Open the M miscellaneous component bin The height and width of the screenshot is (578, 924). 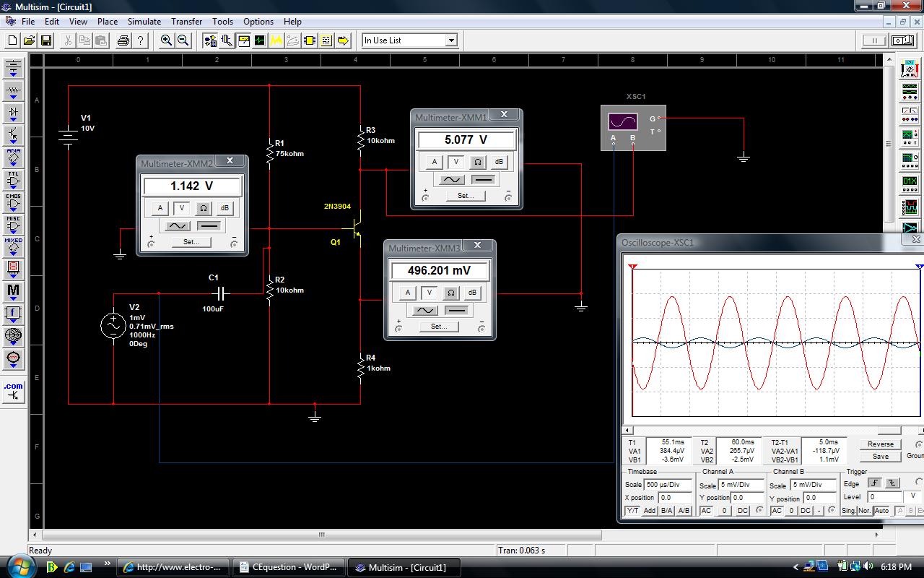[14, 291]
